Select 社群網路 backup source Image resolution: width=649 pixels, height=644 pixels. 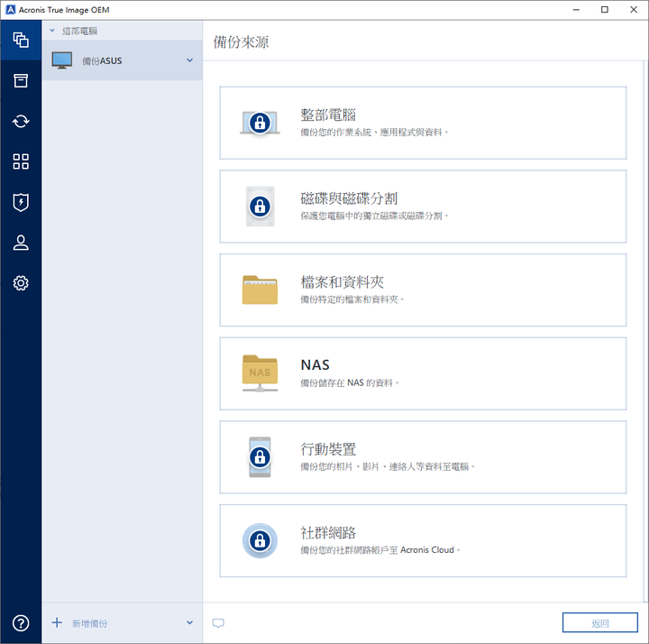(423, 541)
